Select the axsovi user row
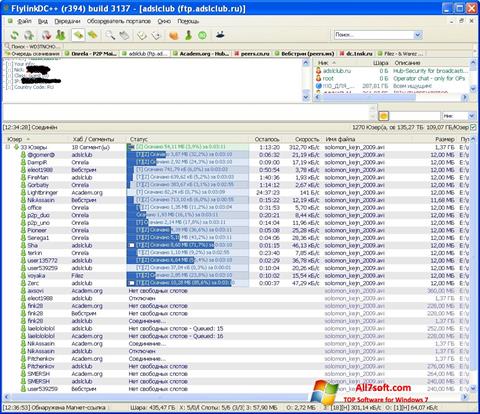The image size is (480, 414). coord(236,291)
